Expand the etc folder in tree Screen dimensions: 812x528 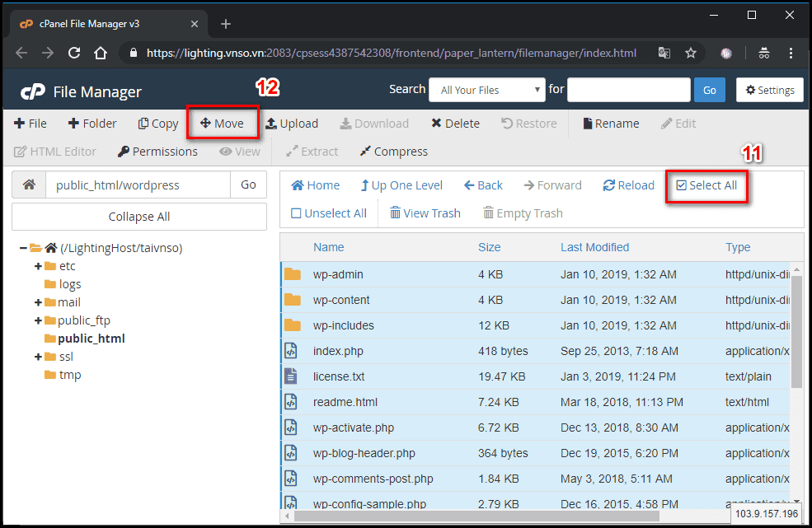[38, 266]
